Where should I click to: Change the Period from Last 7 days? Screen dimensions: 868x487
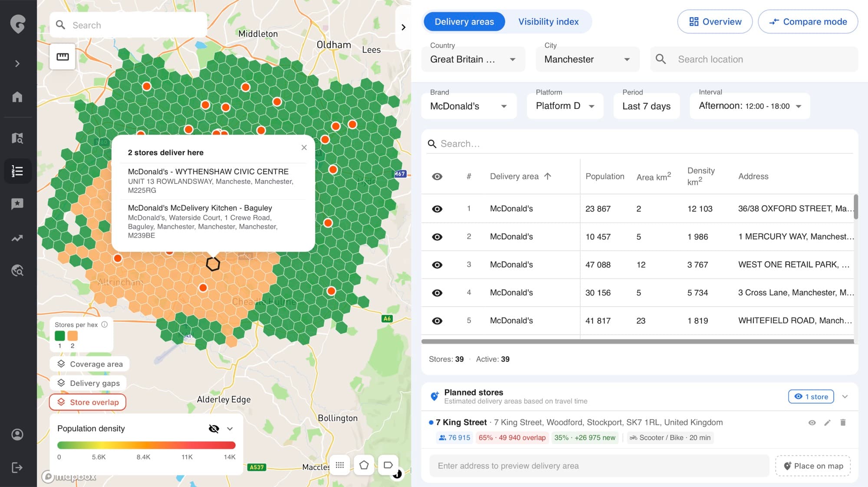click(x=646, y=106)
